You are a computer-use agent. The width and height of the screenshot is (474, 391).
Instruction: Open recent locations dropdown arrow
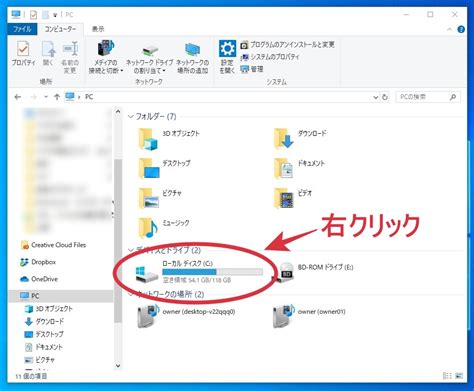[46, 97]
